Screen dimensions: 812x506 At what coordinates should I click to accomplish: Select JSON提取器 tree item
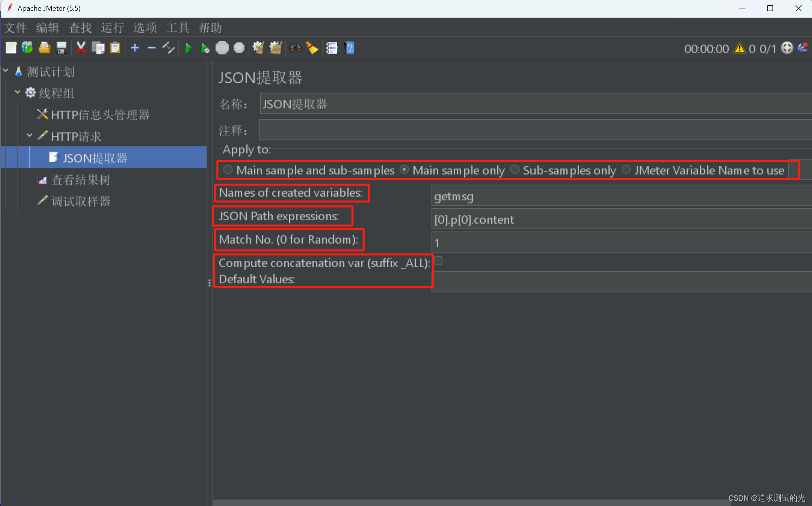(95, 158)
